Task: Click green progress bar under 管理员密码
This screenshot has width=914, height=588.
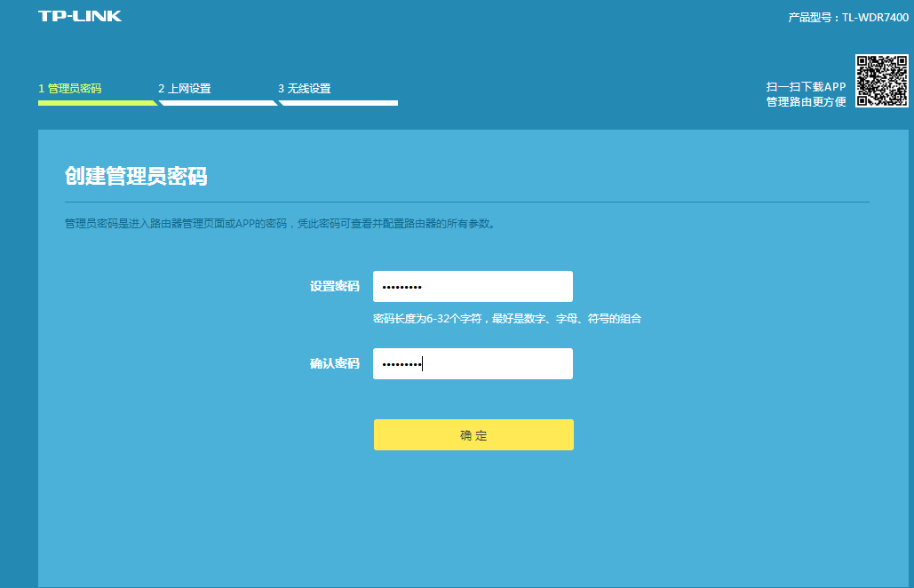Action: click(96, 103)
